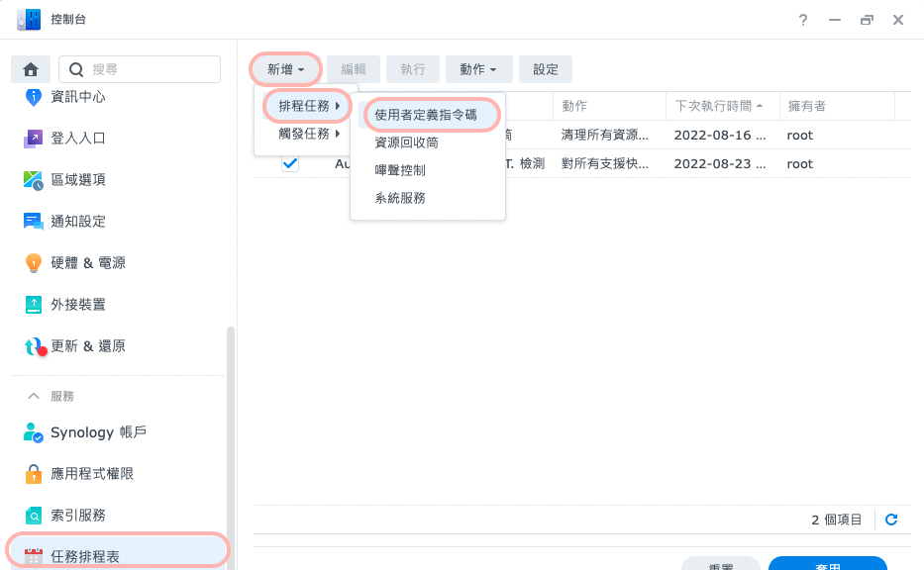This screenshot has height=570, width=924.
Task: Select 資源回收筒 submenu entry
Action: (406, 142)
